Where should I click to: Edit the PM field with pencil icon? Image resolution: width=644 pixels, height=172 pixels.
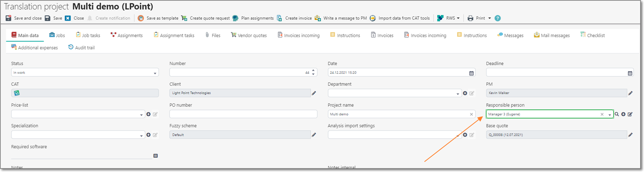630,93
